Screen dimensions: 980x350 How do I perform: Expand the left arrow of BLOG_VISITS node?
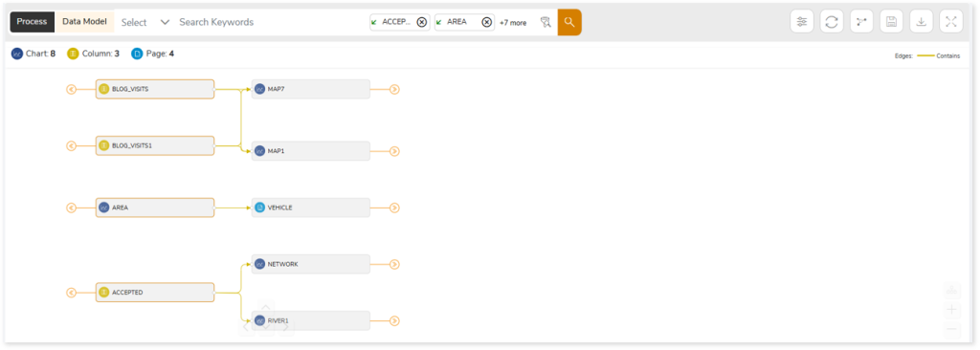coord(71,89)
